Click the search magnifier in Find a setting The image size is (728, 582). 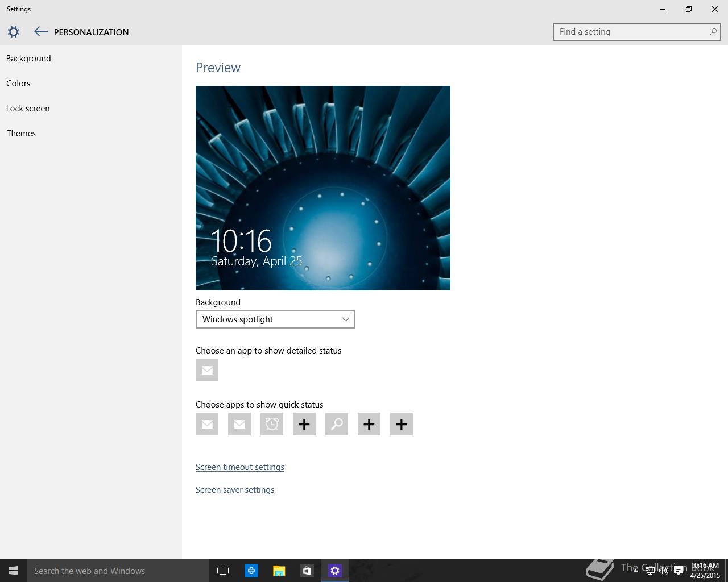(x=713, y=32)
